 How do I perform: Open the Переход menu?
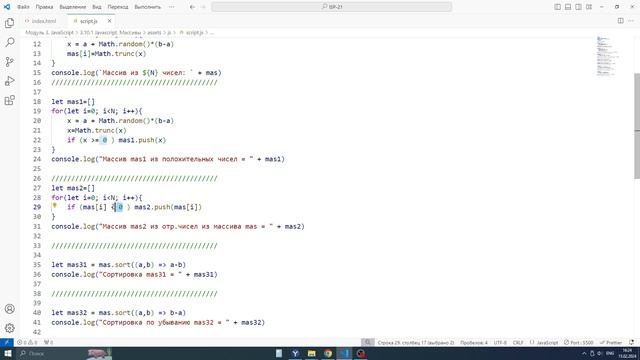(x=118, y=7)
